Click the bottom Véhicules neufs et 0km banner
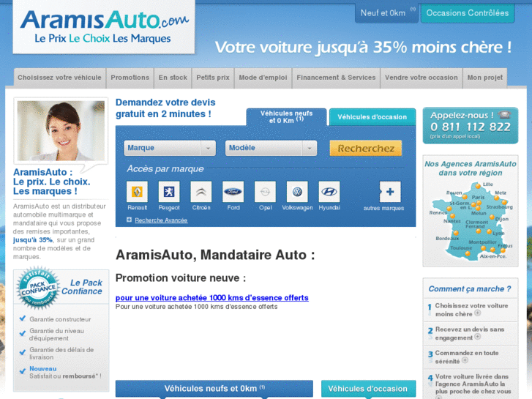 tap(214, 389)
